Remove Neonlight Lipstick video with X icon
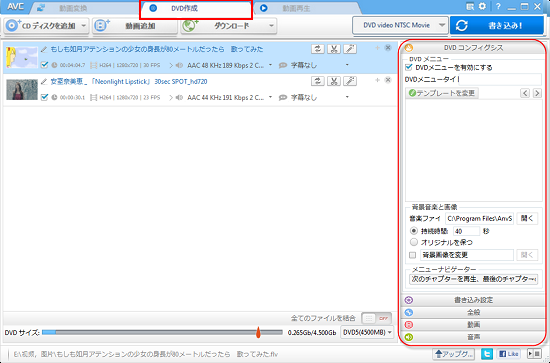The width and height of the screenshot is (550, 363). (388, 80)
